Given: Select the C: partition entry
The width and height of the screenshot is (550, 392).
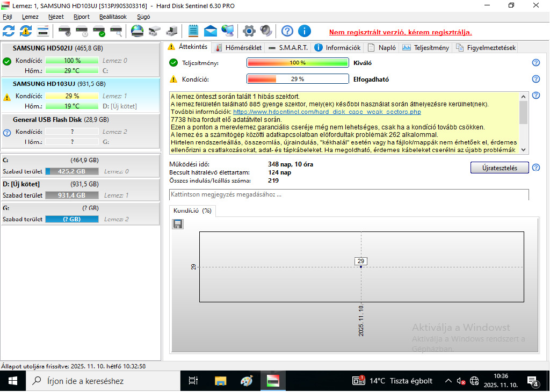Looking at the screenshot, I should (81, 165).
